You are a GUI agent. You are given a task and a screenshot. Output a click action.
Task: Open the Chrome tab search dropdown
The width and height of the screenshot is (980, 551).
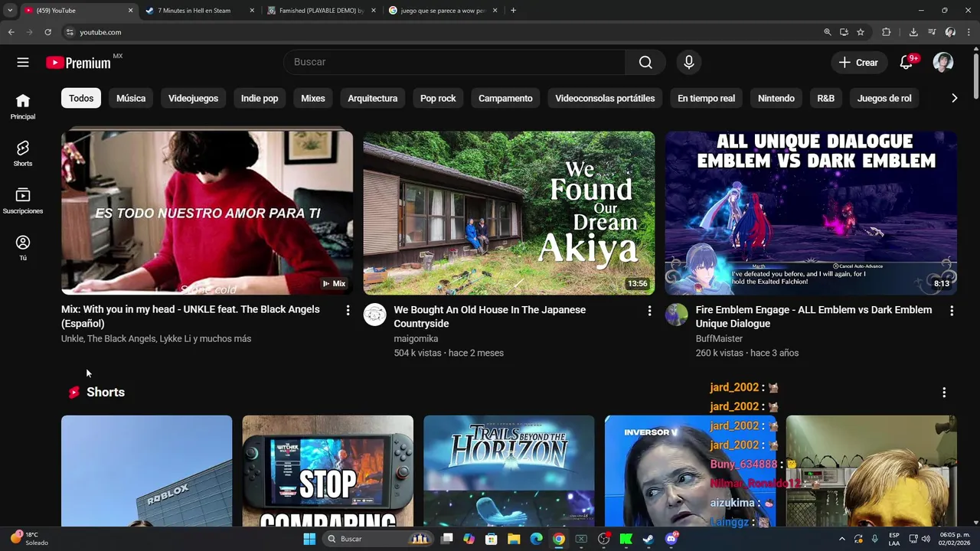[x=10, y=11]
